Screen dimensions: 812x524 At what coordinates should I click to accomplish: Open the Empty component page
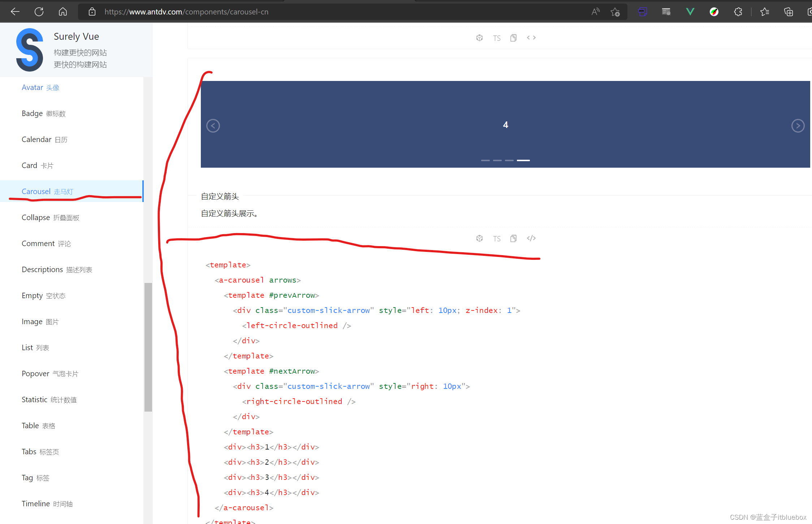[x=44, y=296]
